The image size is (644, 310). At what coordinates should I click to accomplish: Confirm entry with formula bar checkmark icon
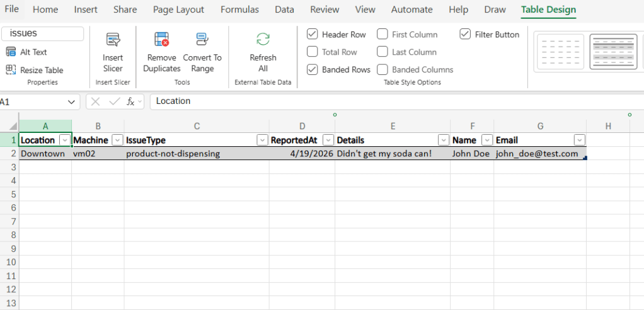point(115,101)
